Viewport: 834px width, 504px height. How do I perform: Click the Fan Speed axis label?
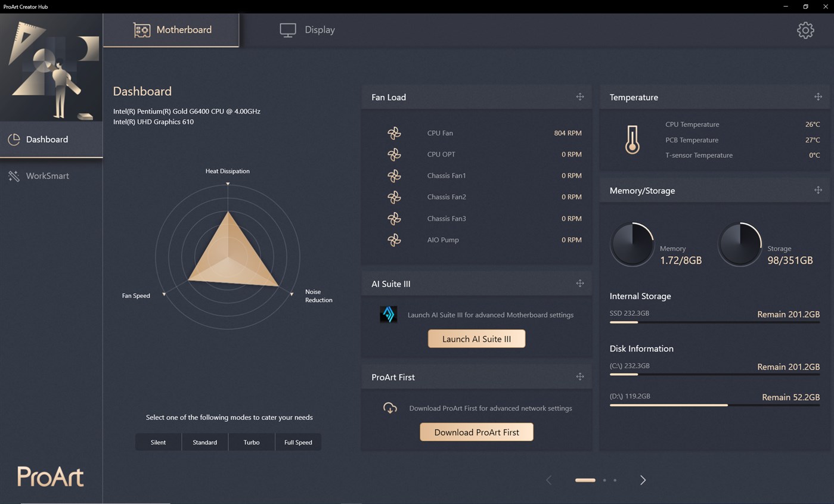(x=136, y=295)
